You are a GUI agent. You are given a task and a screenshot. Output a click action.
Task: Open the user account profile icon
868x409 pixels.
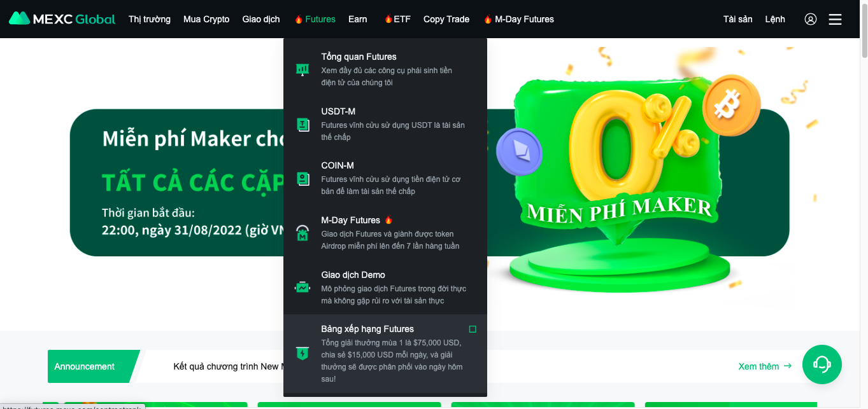811,19
